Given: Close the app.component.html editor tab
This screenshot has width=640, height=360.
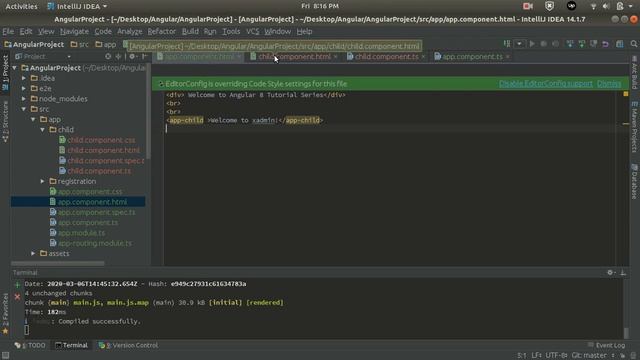Looking at the screenshot, I should point(239,57).
